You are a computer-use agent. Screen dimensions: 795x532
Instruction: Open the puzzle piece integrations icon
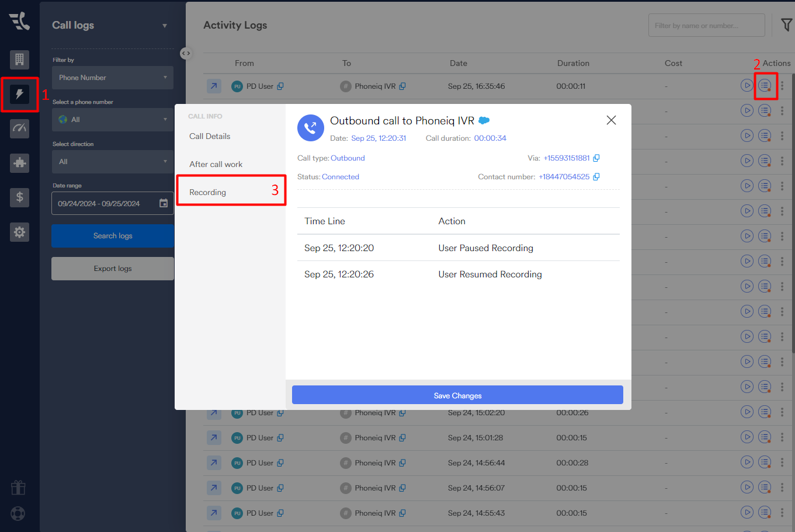click(x=19, y=163)
